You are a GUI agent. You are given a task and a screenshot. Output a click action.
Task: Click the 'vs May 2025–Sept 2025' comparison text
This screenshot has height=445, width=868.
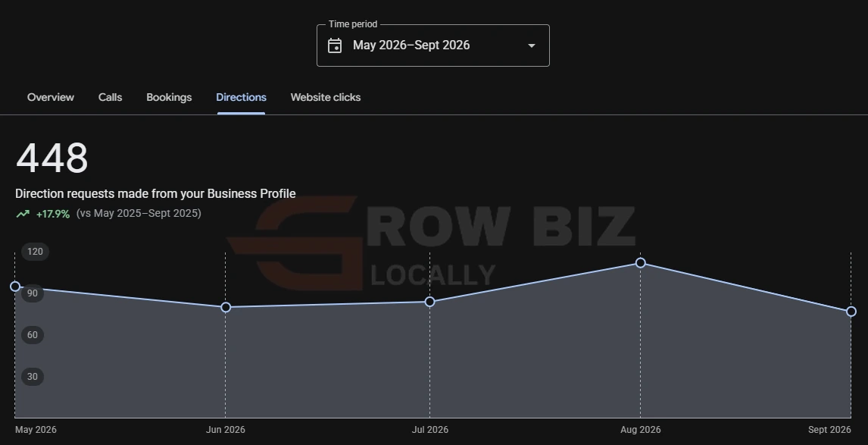coord(139,213)
